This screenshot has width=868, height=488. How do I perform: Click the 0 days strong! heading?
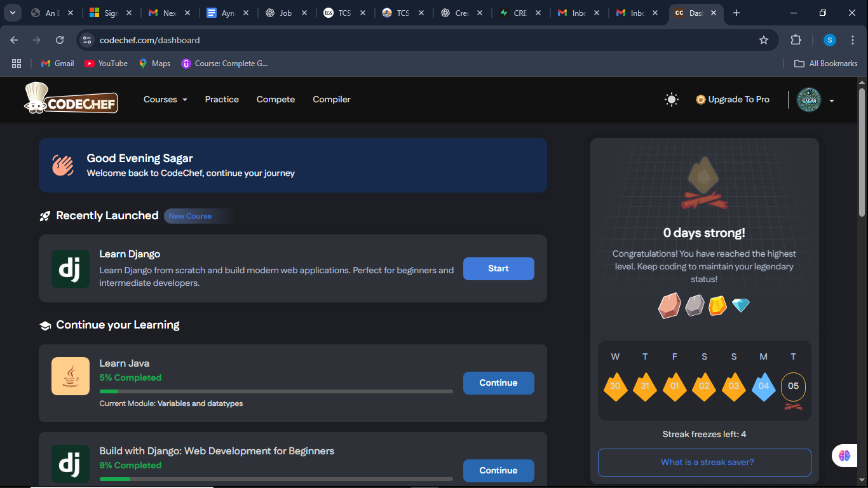click(x=704, y=233)
